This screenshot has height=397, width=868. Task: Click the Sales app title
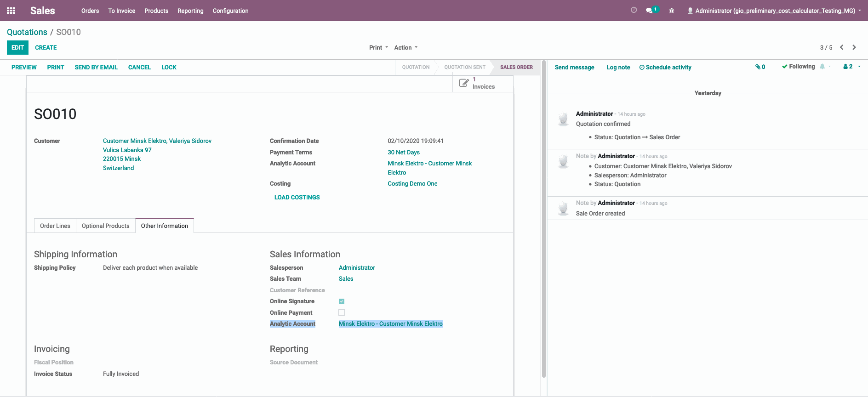point(43,11)
